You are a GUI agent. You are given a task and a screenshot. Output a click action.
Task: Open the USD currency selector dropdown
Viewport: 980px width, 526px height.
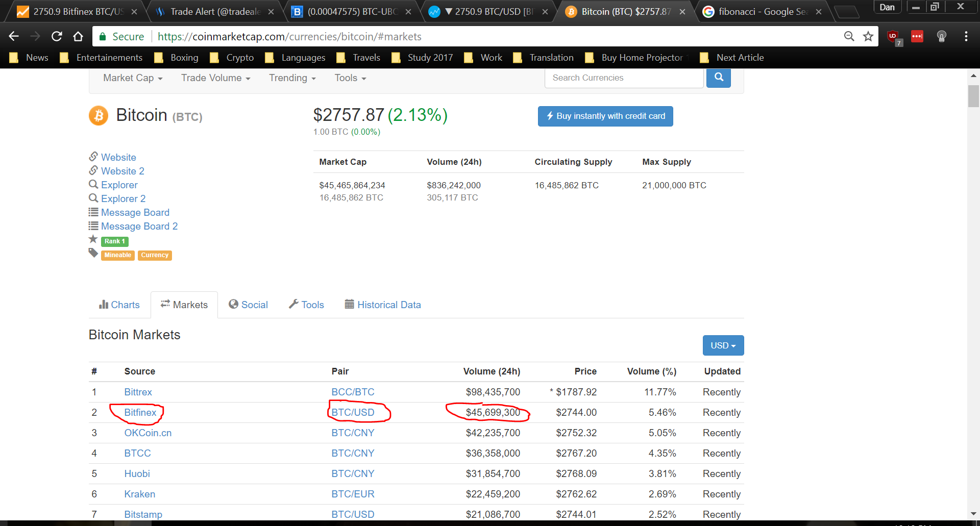click(x=723, y=345)
